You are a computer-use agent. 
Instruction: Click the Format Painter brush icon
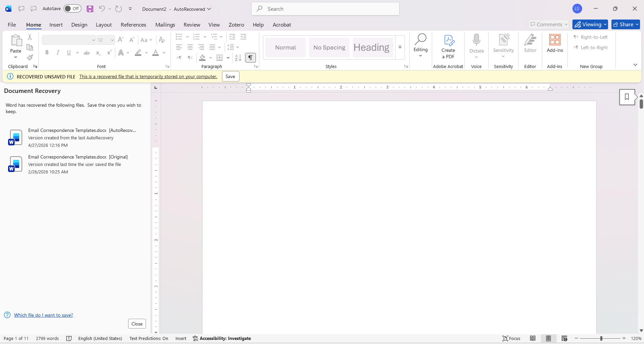30,58
